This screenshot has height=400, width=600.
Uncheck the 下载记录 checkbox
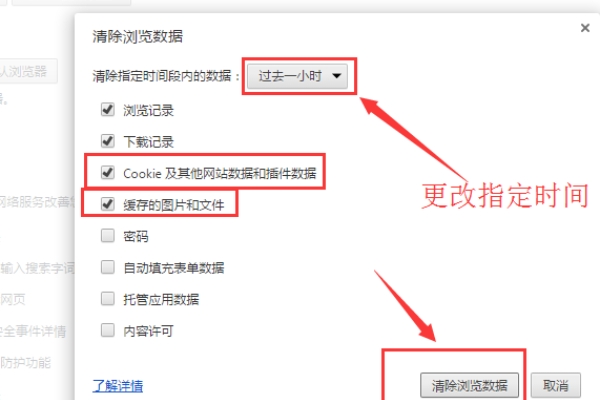point(108,141)
